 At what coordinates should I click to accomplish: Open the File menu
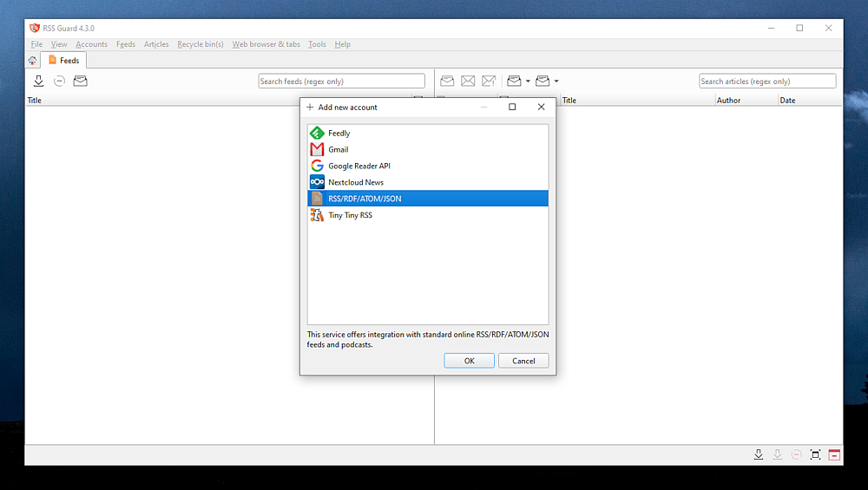coord(36,44)
